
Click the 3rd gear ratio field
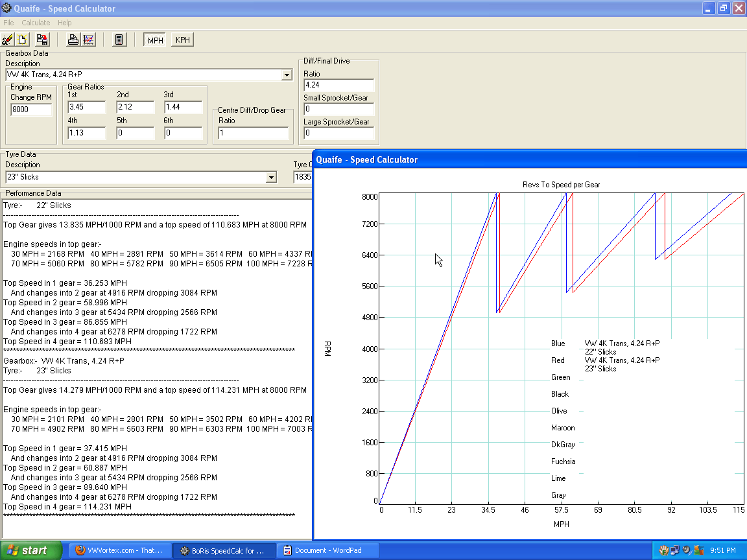[183, 107]
